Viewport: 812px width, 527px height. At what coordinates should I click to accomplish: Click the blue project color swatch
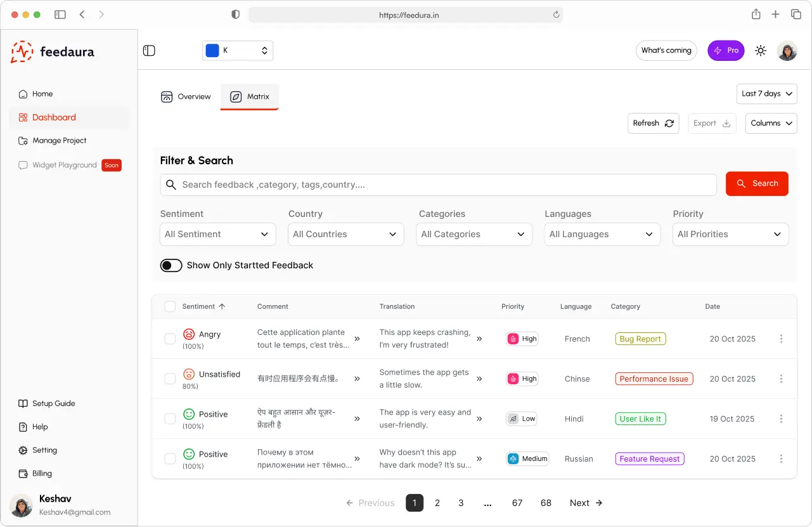[x=212, y=49]
